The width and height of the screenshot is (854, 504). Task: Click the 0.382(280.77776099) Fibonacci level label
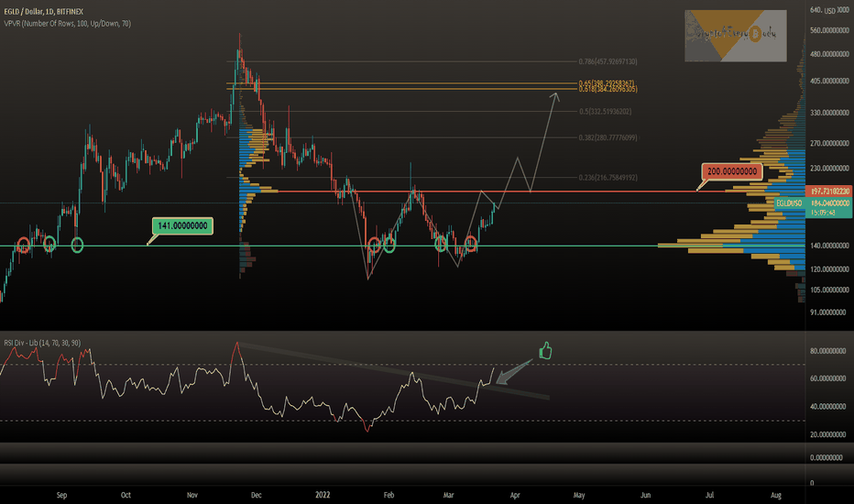(x=608, y=137)
